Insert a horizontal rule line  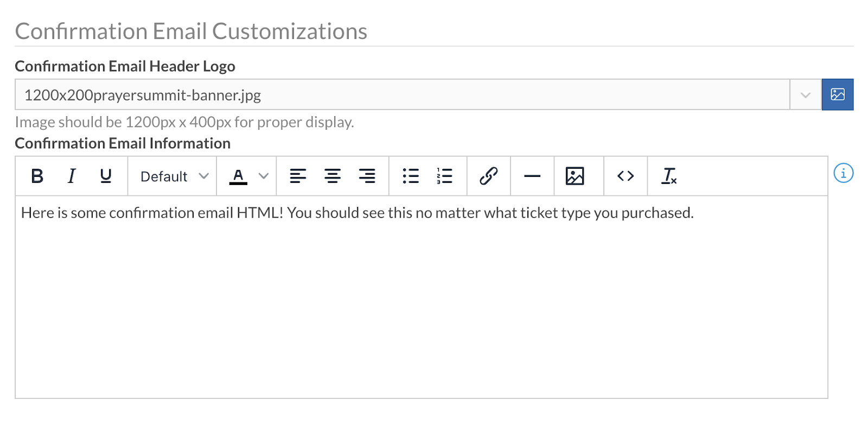tap(532, 176)
